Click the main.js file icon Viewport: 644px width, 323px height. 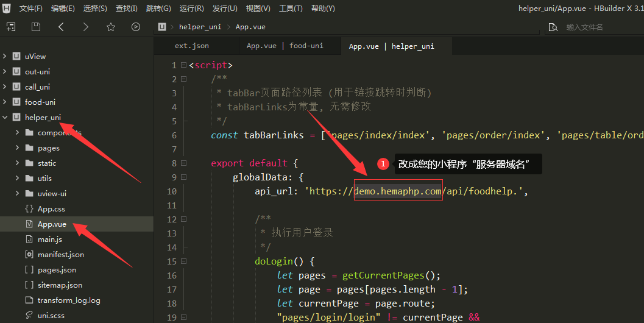29,239
